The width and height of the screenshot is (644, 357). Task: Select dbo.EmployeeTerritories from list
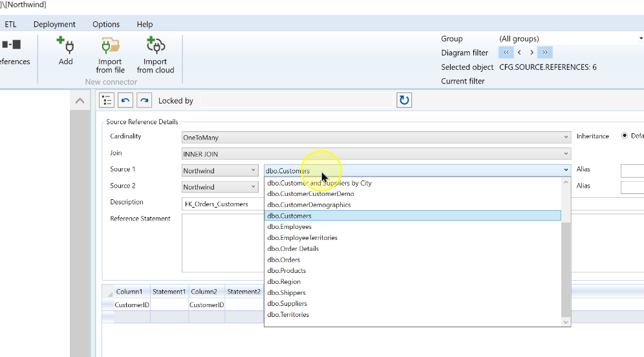tap(413, 237)
